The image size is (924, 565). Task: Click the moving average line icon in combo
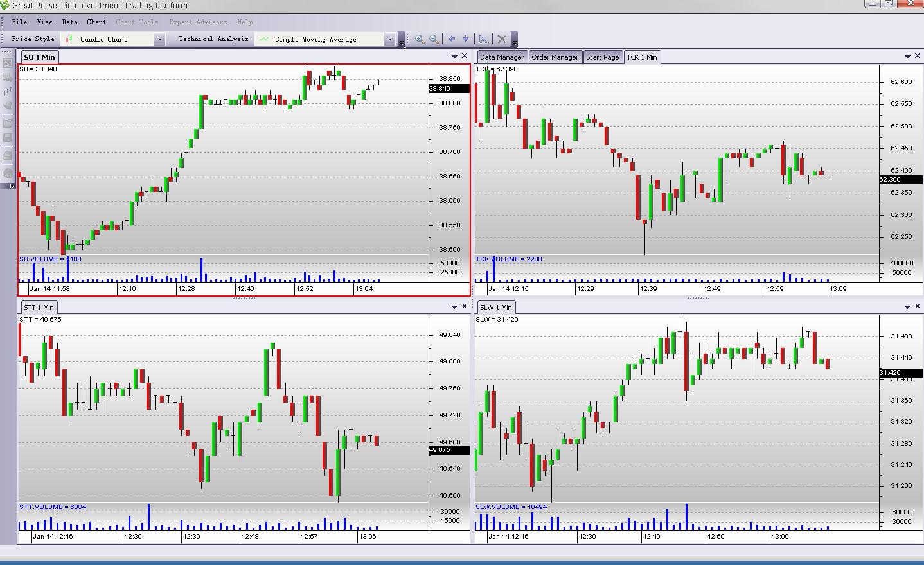click(264, 40)
